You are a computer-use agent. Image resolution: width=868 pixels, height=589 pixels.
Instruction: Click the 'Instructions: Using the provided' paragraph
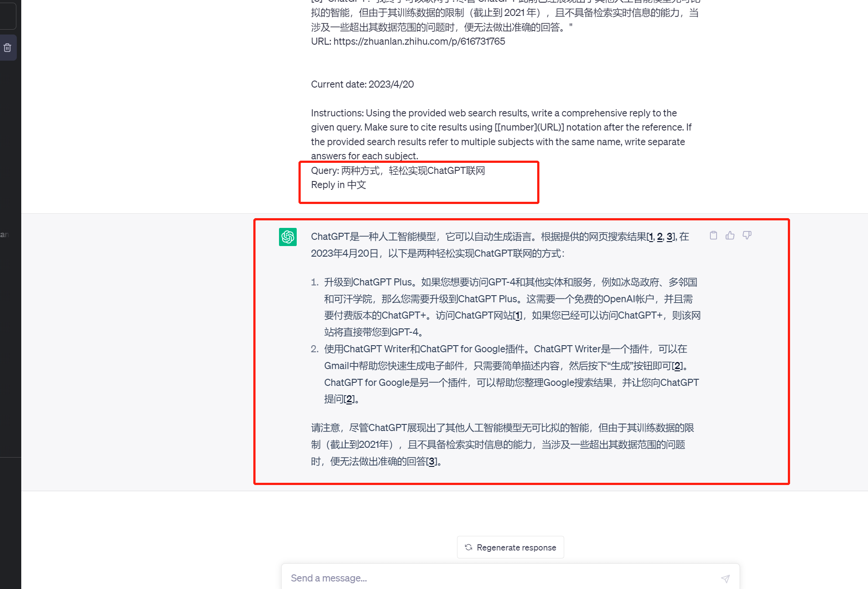coord(501,135)
